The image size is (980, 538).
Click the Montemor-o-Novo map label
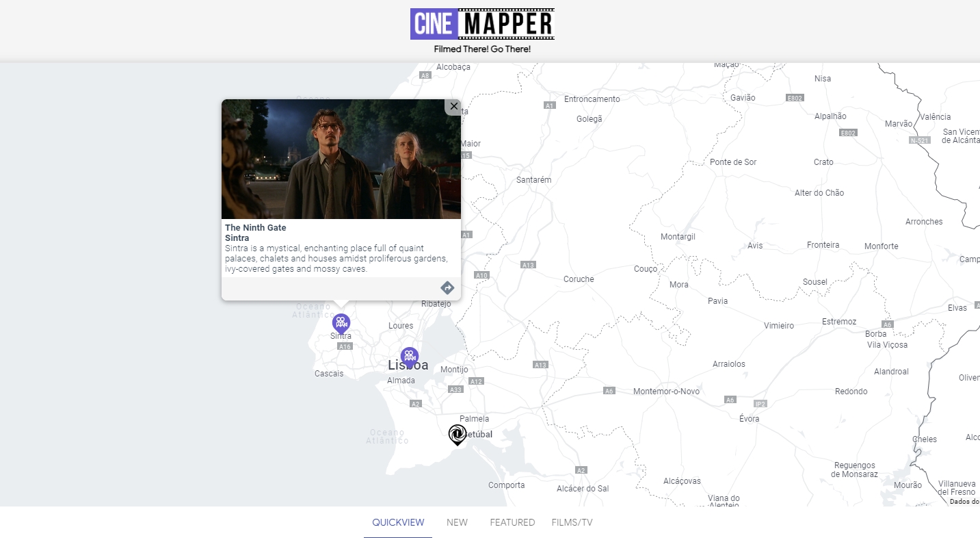pyautogui.click(x=667, y=392)
